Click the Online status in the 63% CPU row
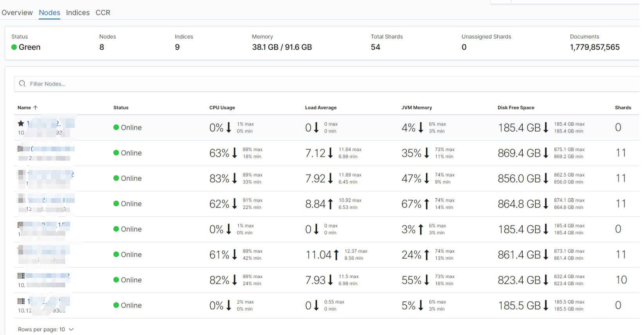 click(128, 153)
